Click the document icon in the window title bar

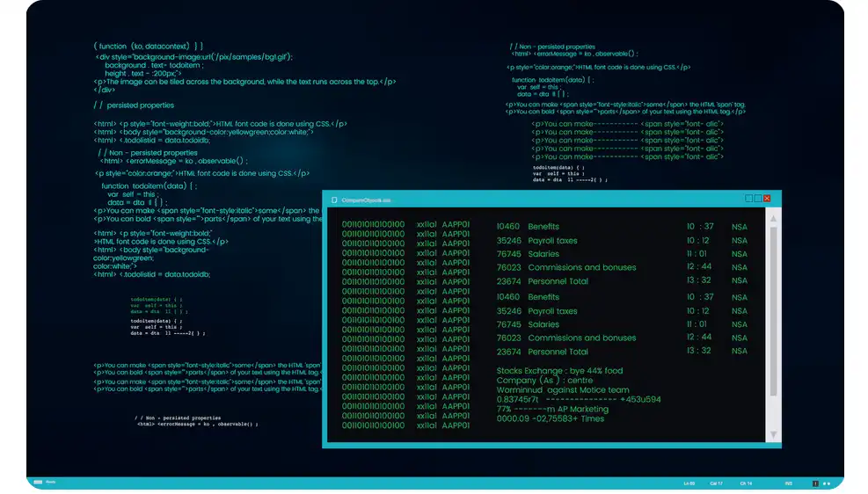334,200
